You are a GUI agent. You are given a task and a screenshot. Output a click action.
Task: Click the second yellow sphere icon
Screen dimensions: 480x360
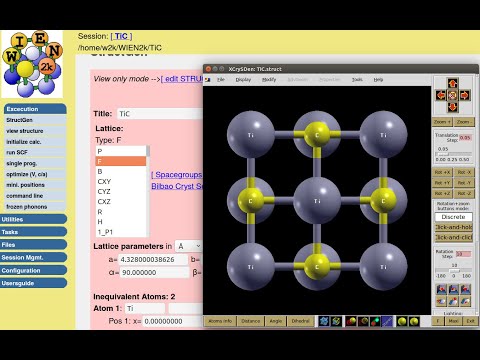pyautogui.click(x=414, y=321)
